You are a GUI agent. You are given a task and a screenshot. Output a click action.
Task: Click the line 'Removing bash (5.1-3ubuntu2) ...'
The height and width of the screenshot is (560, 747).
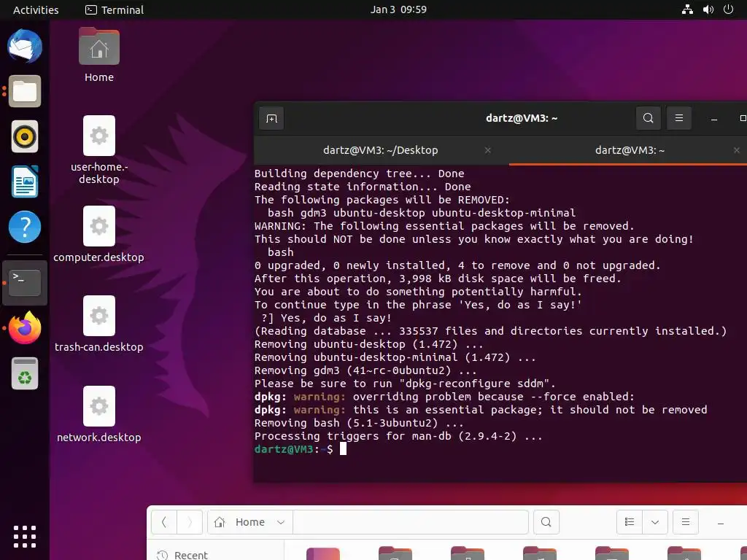tap(359, 423)
